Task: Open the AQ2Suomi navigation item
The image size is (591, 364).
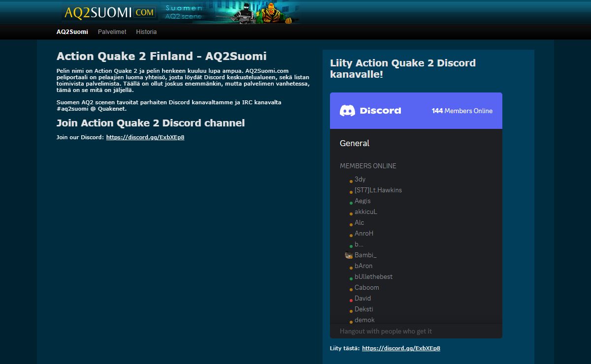Action: 72,32
